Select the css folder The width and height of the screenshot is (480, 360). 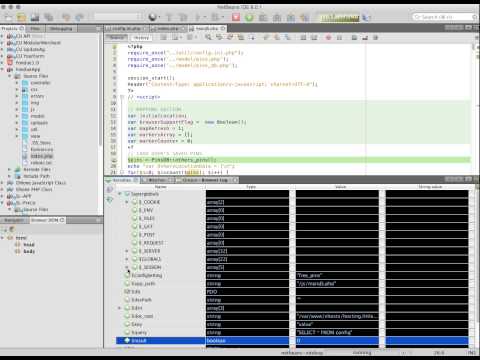[x=34, y=89]
